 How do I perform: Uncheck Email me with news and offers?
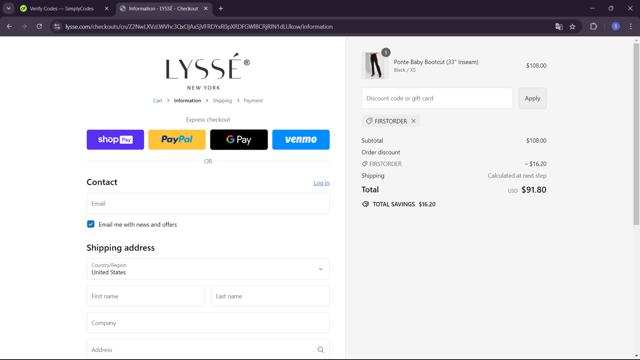[x=91, y=224]
